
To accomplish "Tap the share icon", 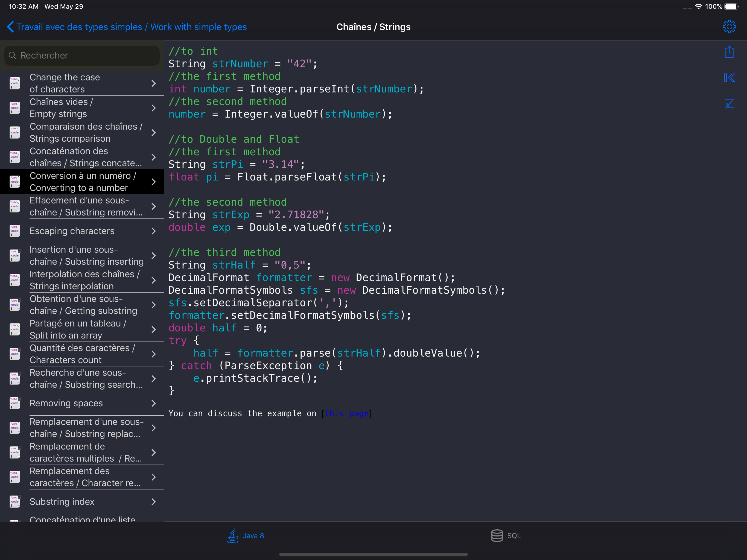I will (729, 52).
